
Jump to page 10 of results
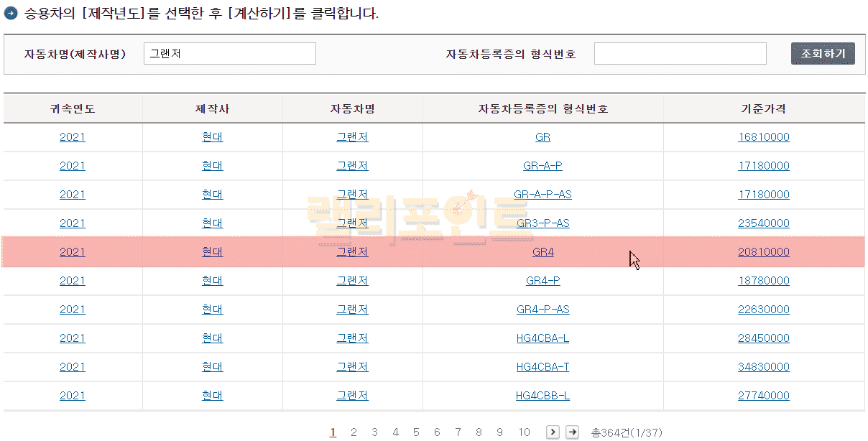click(x=524, y=432)
